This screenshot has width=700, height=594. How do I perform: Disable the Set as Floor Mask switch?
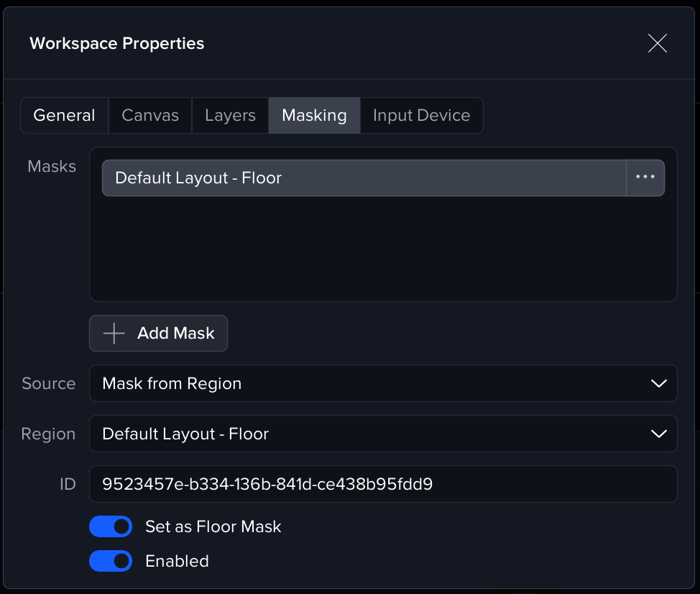(x=111, y=526)
